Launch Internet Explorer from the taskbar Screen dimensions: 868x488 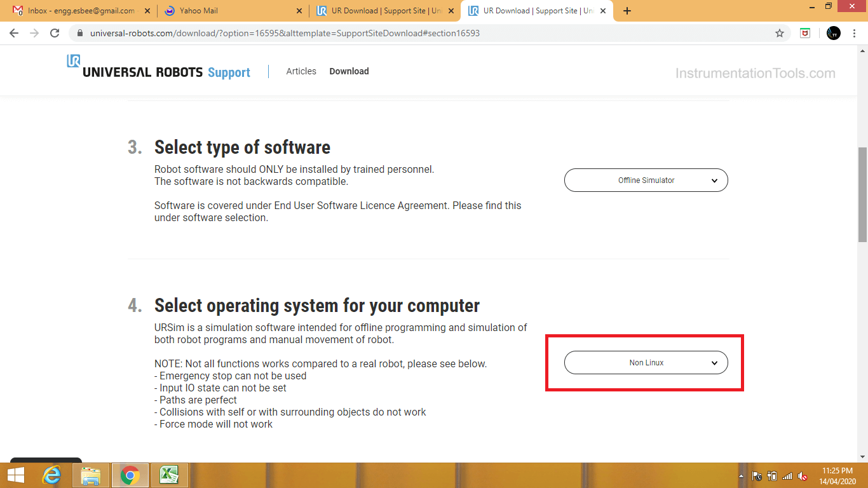coord(51,475)
